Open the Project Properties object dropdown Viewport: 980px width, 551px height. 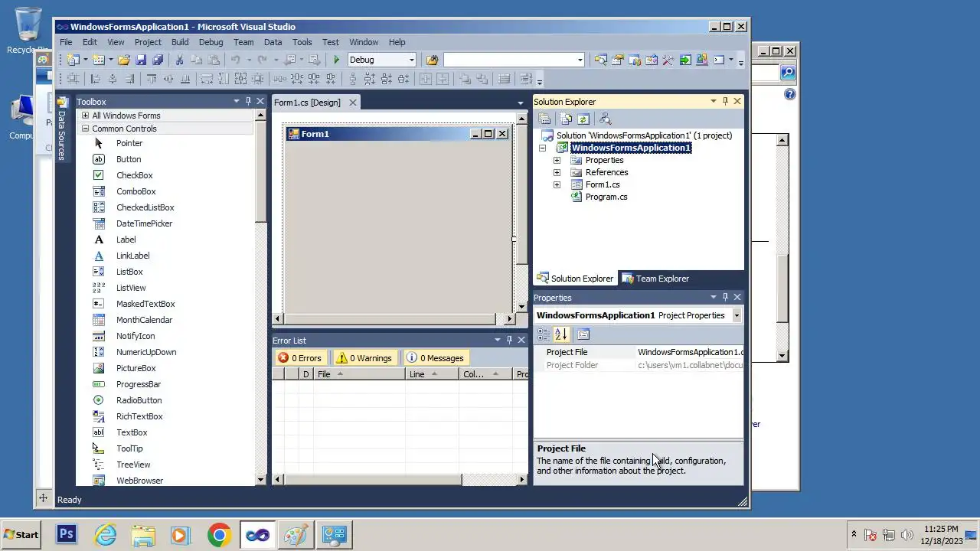[737, 315]
